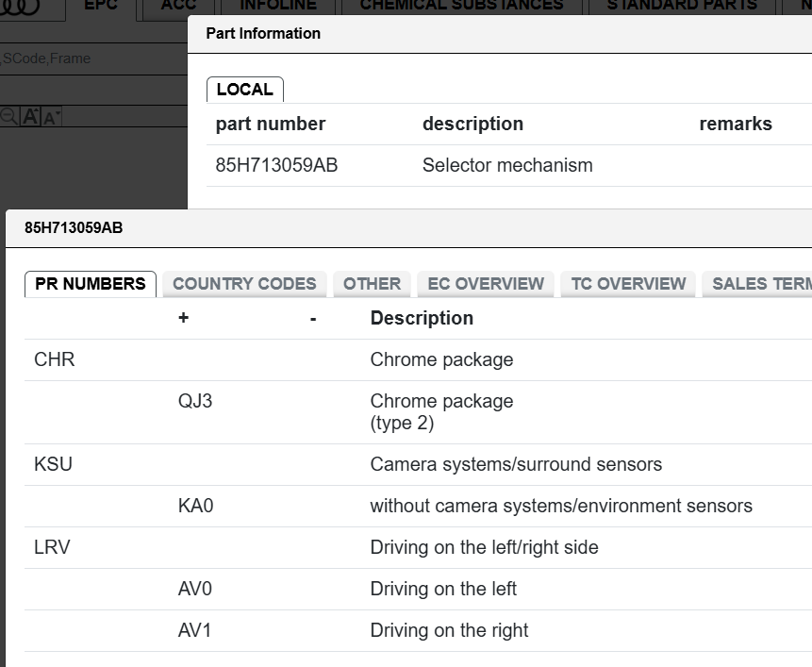Click the minus column header in PR numbers
Viewport: 812px width, 667px height.
point(313,319)
